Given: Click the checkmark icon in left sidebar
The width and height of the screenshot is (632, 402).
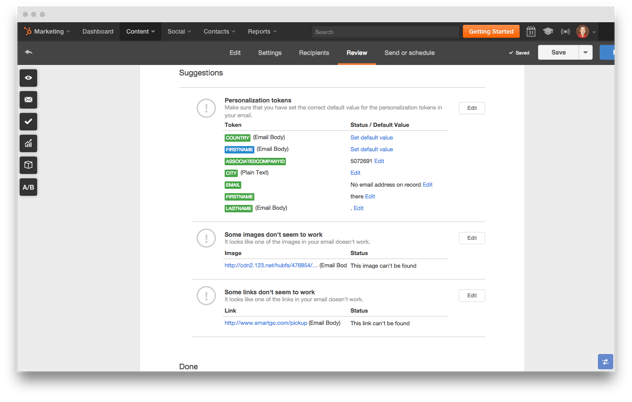Looking at the screenshot, I should (x=28, y=121).
